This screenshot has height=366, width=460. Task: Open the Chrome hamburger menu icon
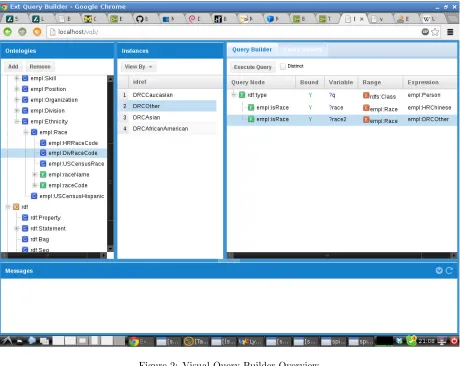point(450,32)
